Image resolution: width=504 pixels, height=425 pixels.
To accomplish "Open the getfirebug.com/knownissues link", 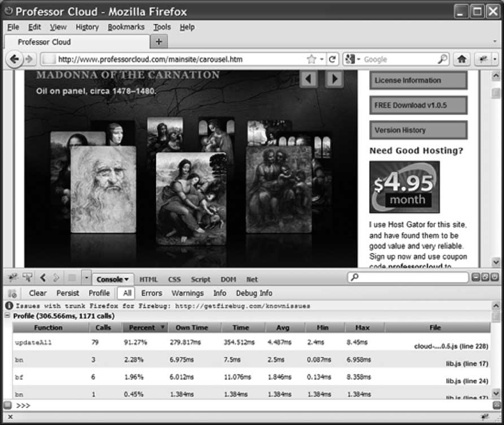I will 243,306.
